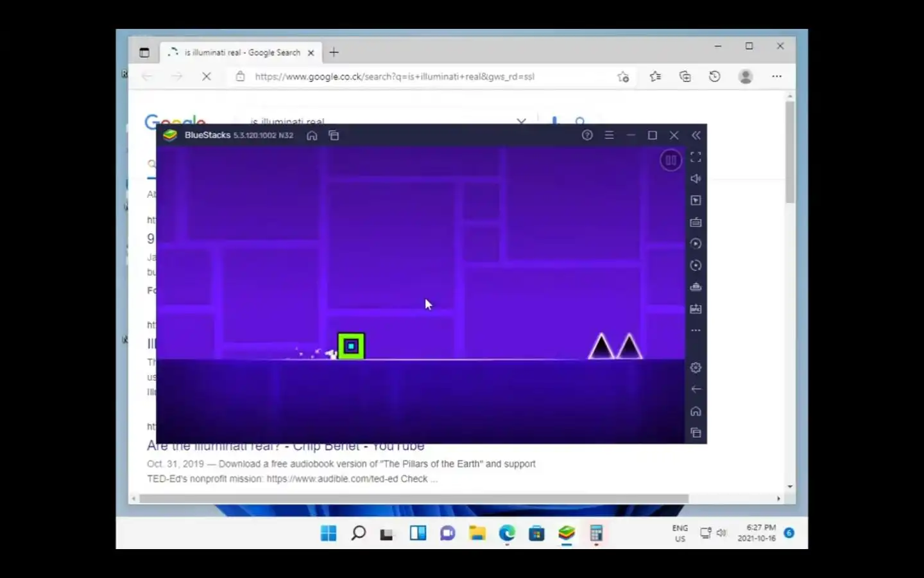Open BlueStacks keyboard game controls

click(696, 222)
